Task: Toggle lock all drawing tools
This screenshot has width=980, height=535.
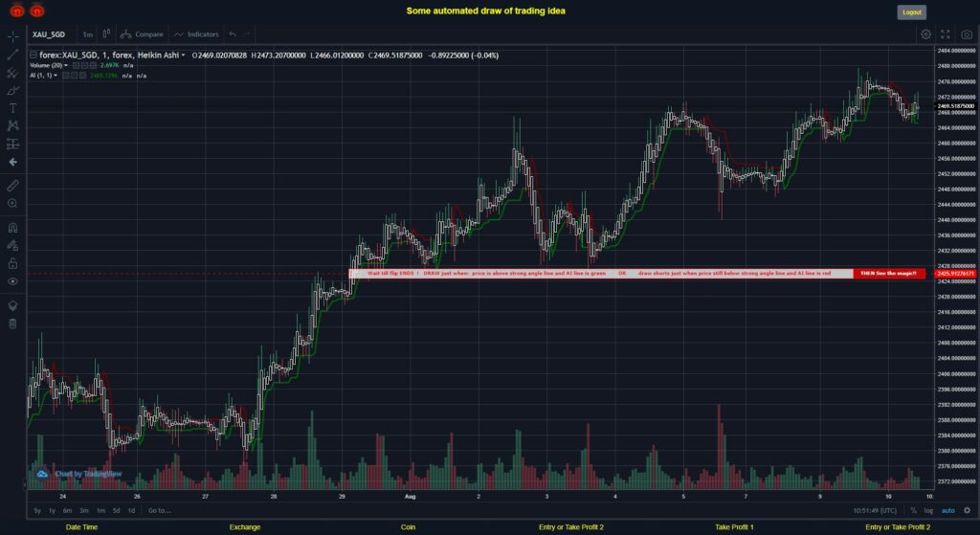Action: point(12,264)
